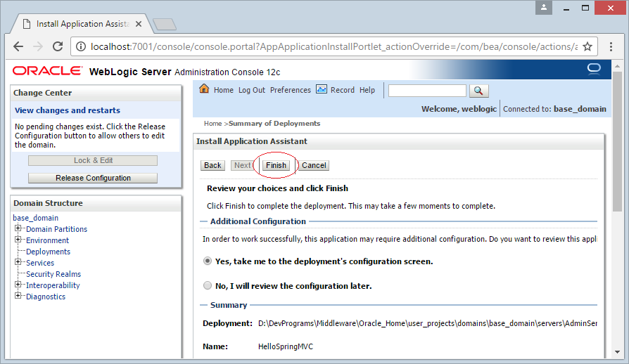
Task: Open a new browser tab
Action: [165, 25]
